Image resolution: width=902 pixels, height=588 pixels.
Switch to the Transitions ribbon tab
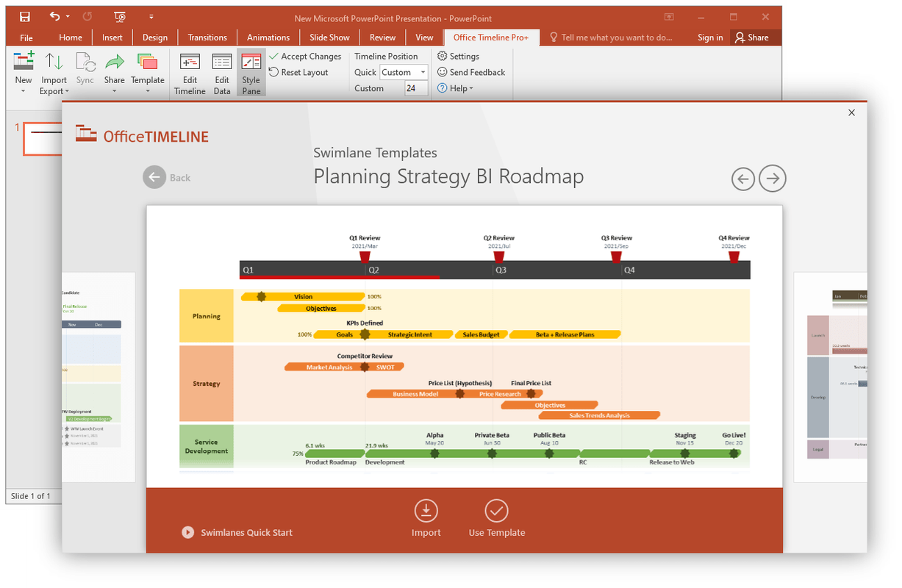(207, 37)
